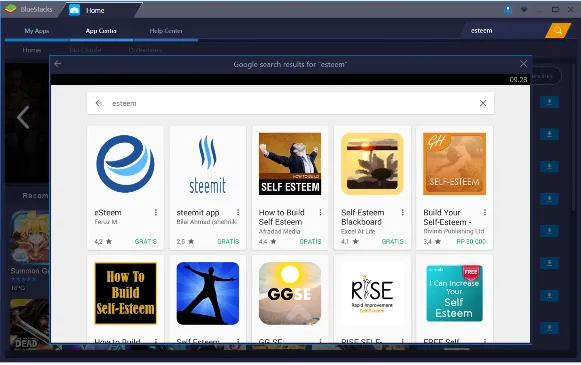Open the dropdown arrow icon in title bar

(x=524, y=10)
